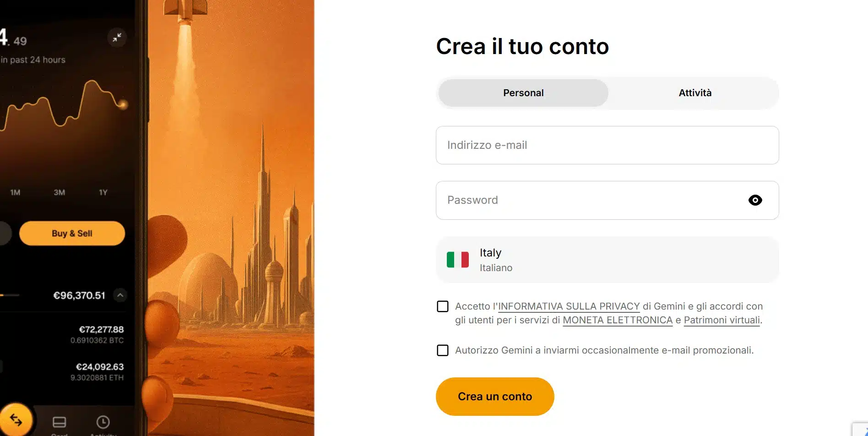Show the password using the eye icon
868x436 pixels.
[755, 200]
